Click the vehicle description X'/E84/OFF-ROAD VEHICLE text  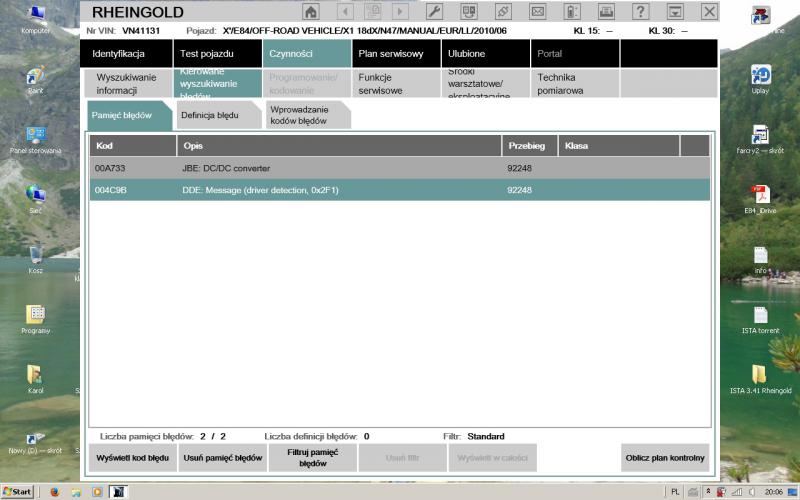click(x=364, y=31)
